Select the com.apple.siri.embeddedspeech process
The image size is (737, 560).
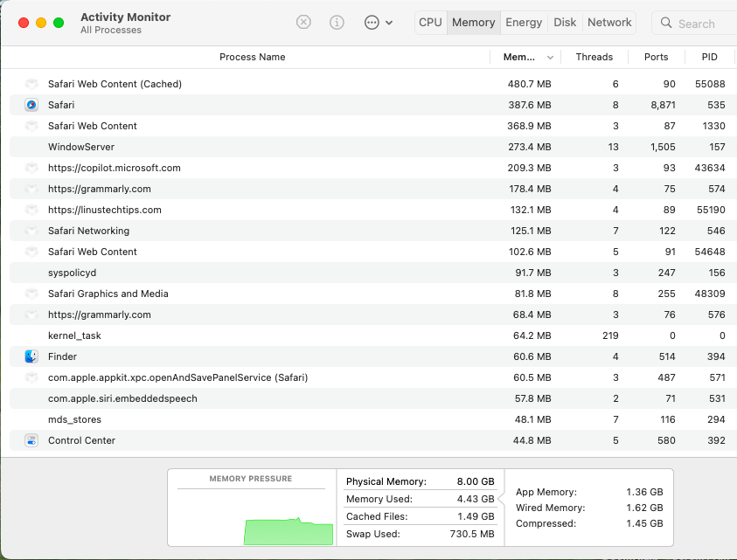coord(122,398)
